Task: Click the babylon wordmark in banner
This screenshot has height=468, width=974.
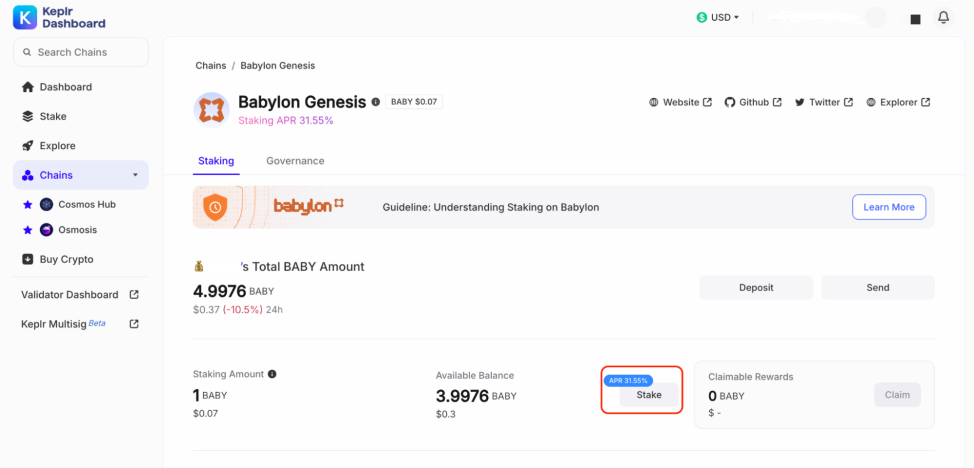Action: coord(309,206)
